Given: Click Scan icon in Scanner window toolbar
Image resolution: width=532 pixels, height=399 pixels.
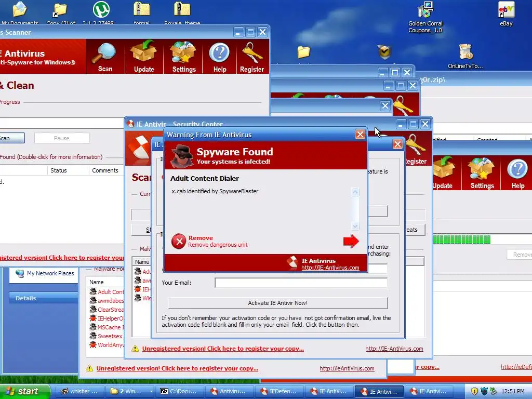Looking at the screenshot, I should [105, 57].
